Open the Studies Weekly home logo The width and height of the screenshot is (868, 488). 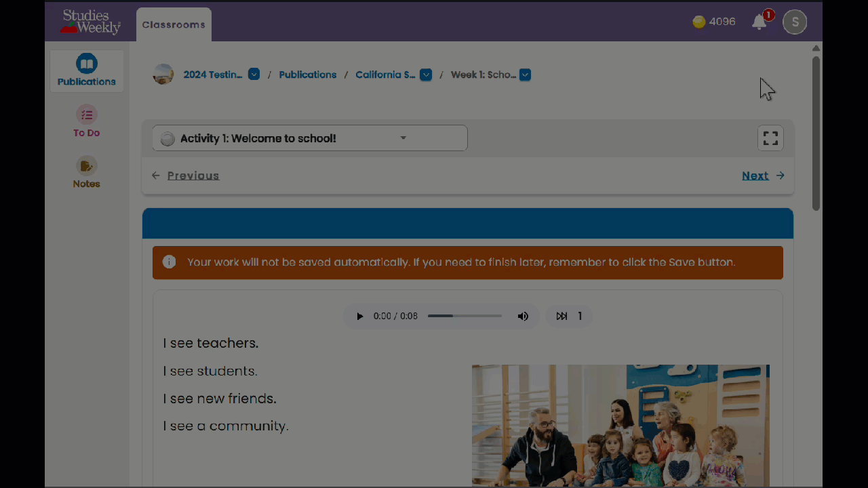point(89,22)
